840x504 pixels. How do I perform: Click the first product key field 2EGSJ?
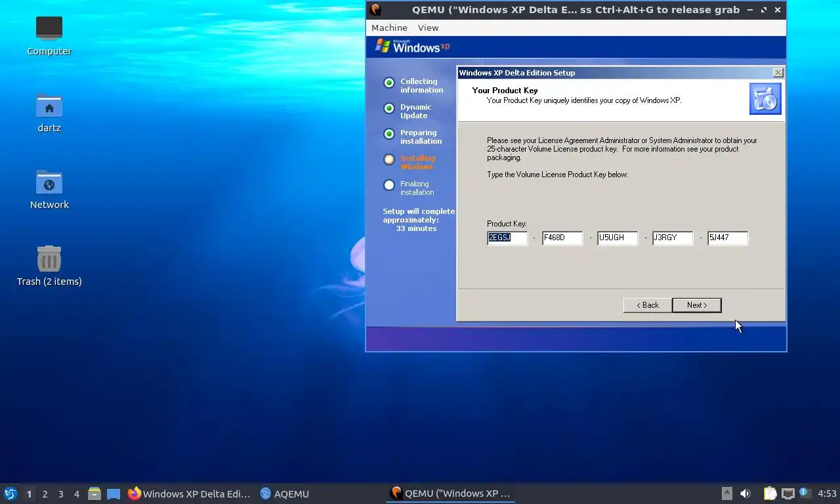click(x=507, y=238)
